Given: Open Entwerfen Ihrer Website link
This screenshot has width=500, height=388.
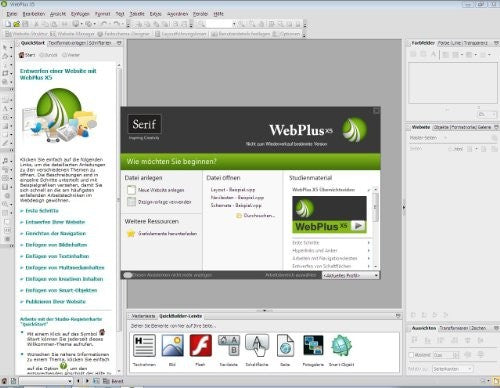Looking at the screenshot, I should [55, 222].
